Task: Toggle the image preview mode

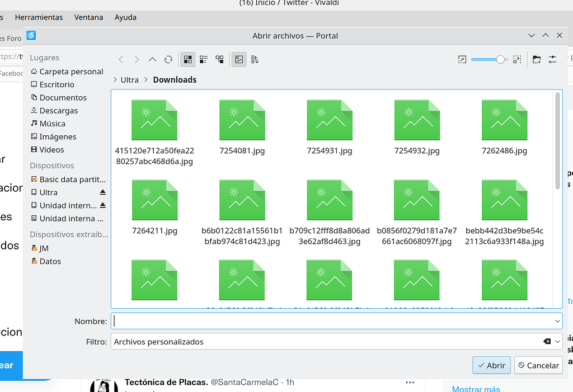Action: tap(239, 59)
